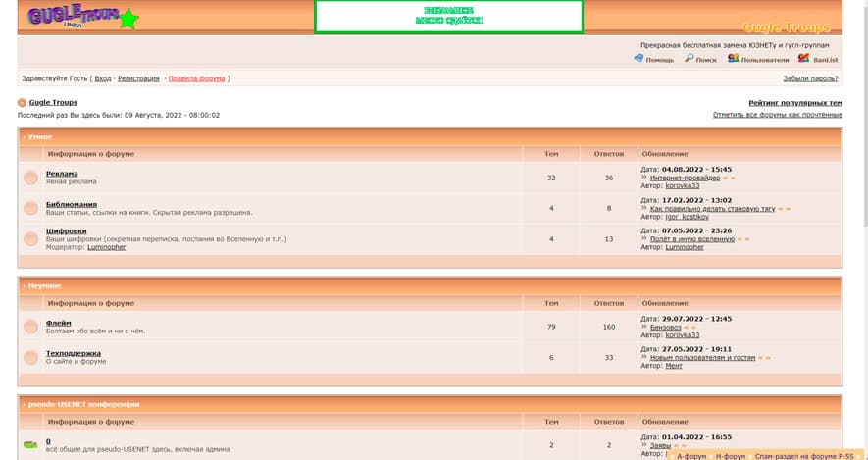Image resolution: width=868 pixels, height=460 pixels.
Task: Open the red Правила форума link
Action: pos(196,78)
